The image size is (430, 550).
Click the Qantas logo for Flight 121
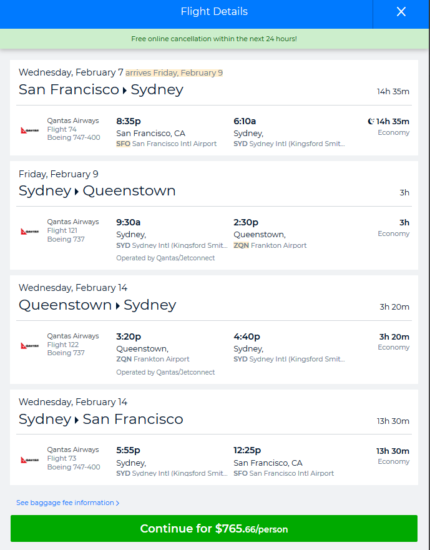pos(29,232)
